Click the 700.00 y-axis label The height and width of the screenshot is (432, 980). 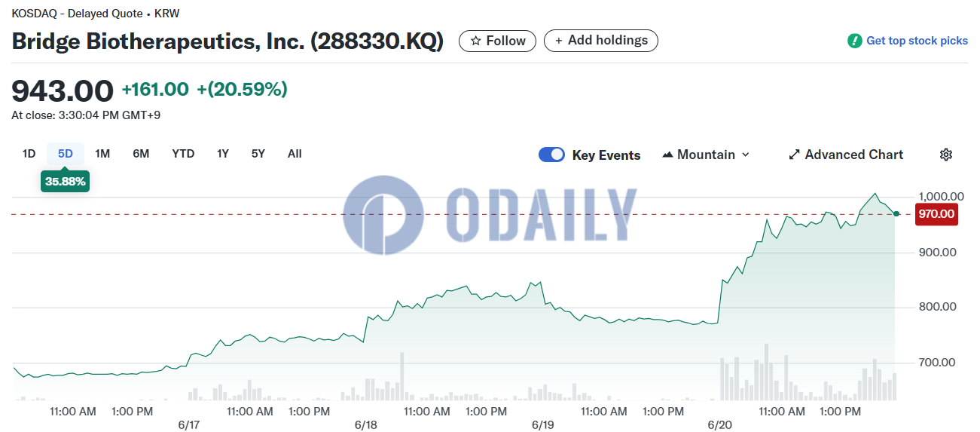coord(939,363)
